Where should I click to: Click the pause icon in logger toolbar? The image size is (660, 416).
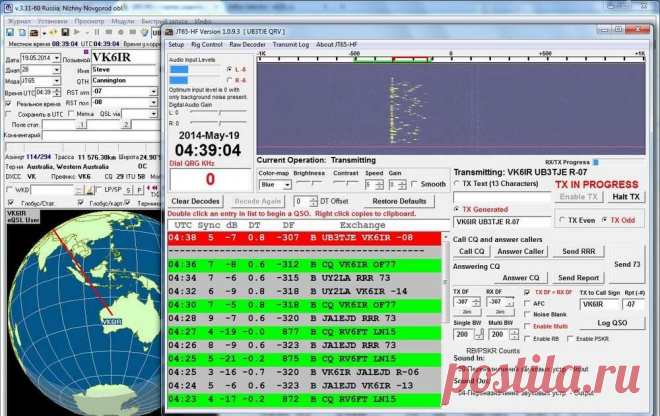point(97,32)
